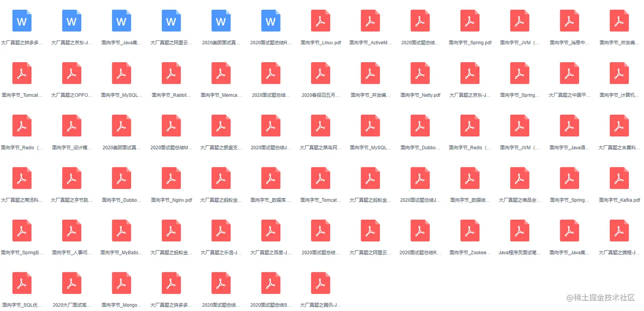The width and height of the screenshot is (644, 311).
Task: Open the Word document 大厂真题之阿里云
Action: pos(171,20)
